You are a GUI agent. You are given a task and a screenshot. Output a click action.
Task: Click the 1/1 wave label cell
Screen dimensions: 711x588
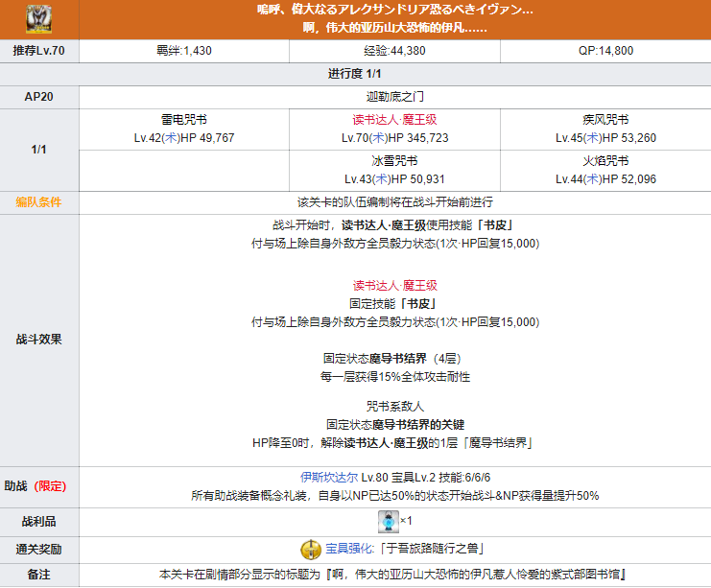coord(39,150)
